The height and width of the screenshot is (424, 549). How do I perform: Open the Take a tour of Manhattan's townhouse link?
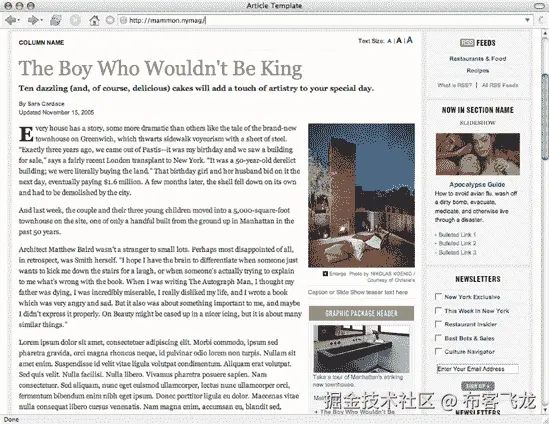point(357,381)
